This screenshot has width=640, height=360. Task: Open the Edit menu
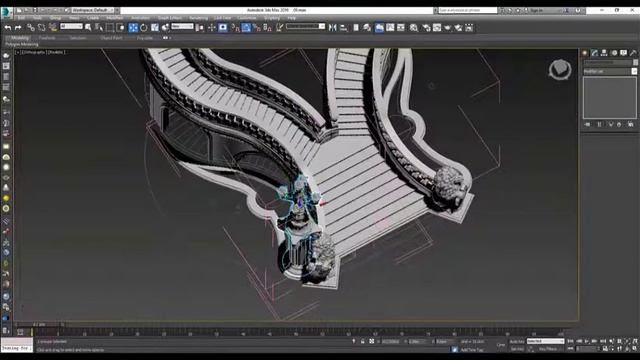coord(21,18)
